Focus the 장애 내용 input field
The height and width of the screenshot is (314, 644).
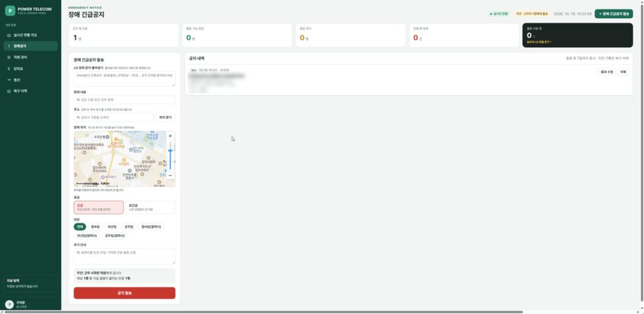coord(125,100)
